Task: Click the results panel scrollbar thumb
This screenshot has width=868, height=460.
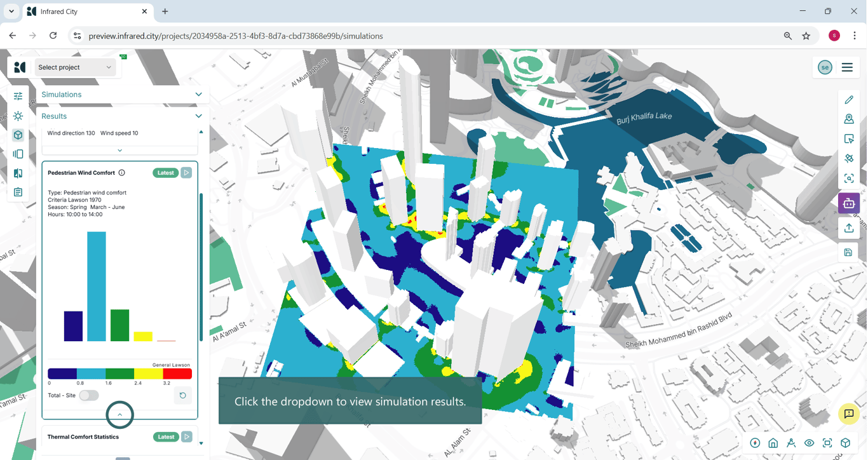Action: click(201, 267)
